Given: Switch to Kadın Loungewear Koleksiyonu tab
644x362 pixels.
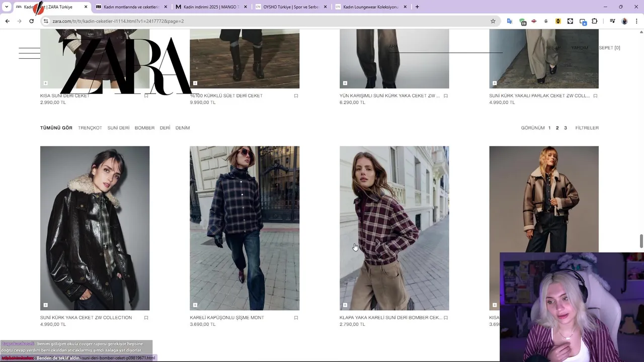Looking at the screenshot, I should click(x=371, y=7).
